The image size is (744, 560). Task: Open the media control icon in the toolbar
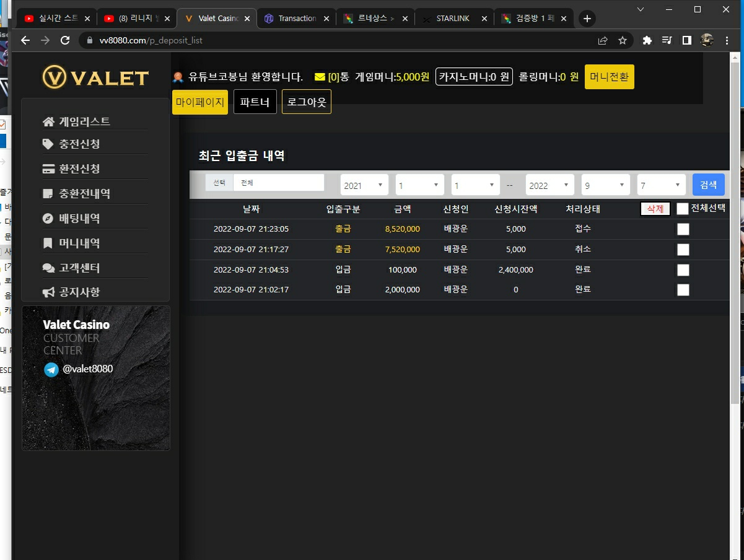pos(667,40)
